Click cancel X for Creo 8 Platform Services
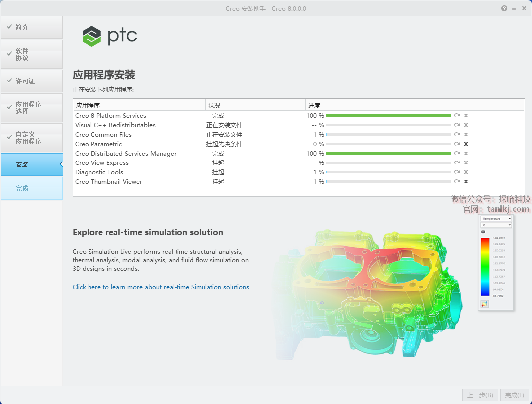This screenshot has height=404, width=532. point(466,116)
